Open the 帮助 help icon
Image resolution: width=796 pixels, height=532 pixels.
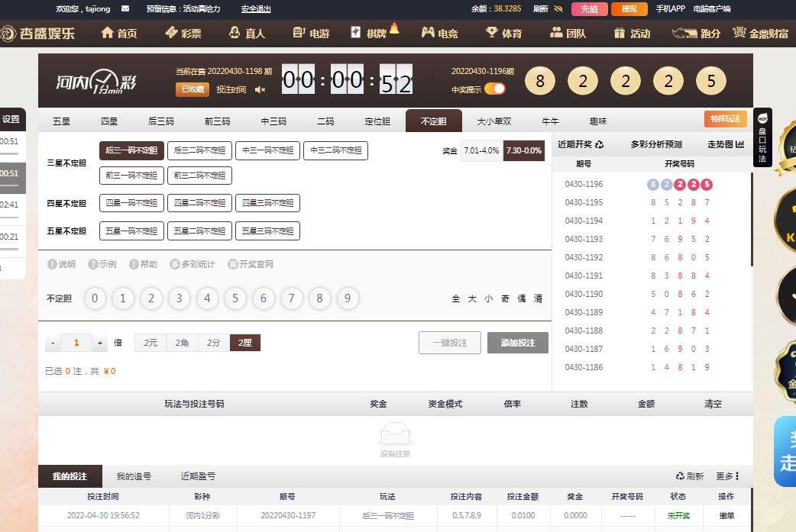tap(134, 264)
